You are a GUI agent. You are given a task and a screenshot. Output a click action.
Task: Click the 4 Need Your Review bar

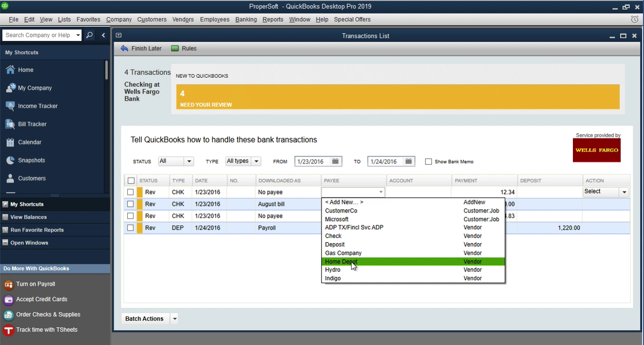tap(398, 97)
